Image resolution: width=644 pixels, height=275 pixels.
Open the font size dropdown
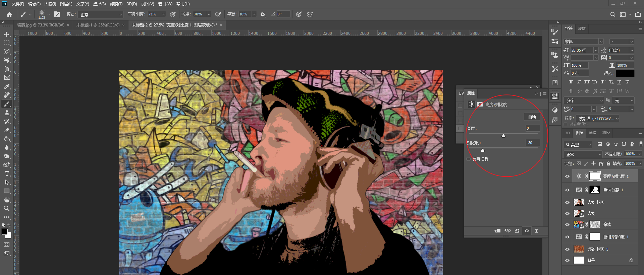[596, 50]
